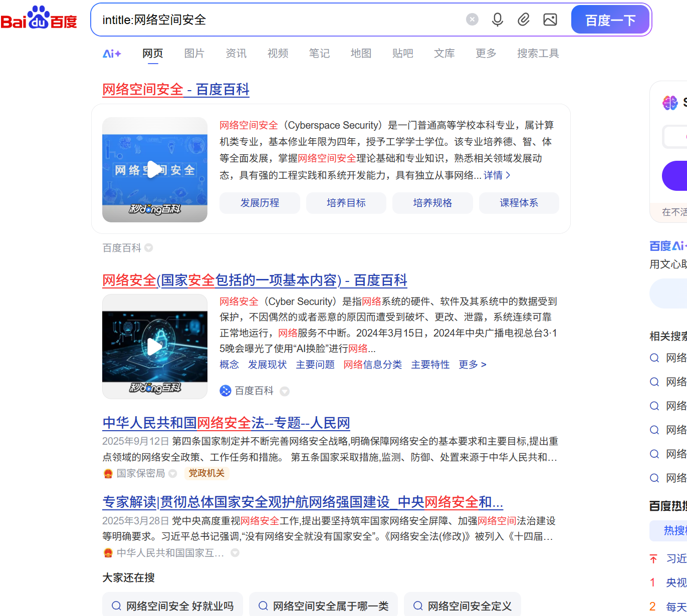Open the 网络信息分类 sublink

point(373,365)
